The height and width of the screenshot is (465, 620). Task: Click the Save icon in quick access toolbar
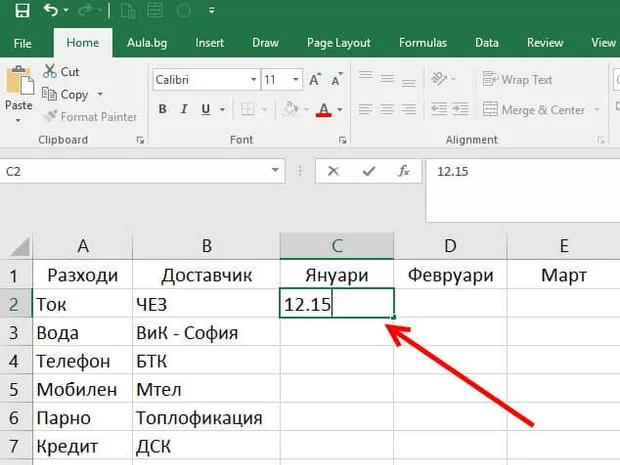22,10
